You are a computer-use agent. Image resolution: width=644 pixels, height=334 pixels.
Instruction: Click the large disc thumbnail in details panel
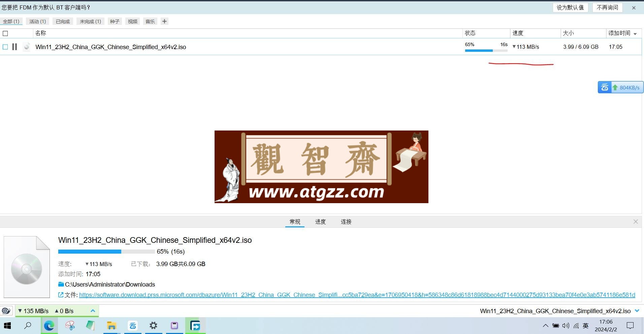(27, 267)
